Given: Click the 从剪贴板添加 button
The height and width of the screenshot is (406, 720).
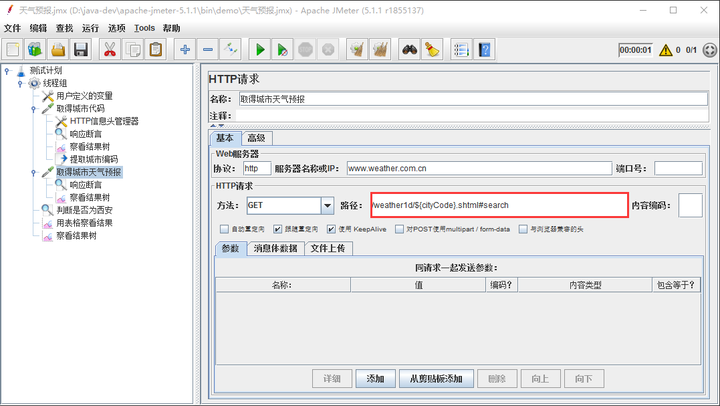Looking at the screenshot, I should pyautogui.click(x=436, y=378).
